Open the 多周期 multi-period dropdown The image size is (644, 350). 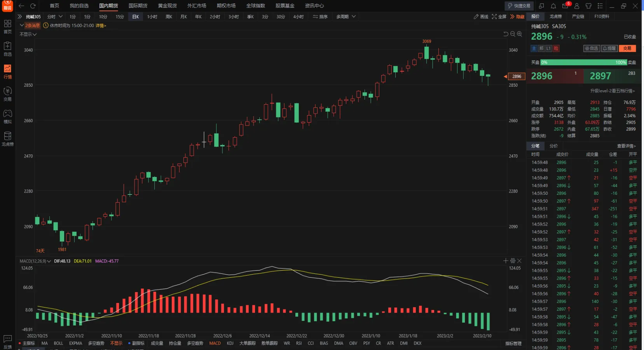[346, 17]
